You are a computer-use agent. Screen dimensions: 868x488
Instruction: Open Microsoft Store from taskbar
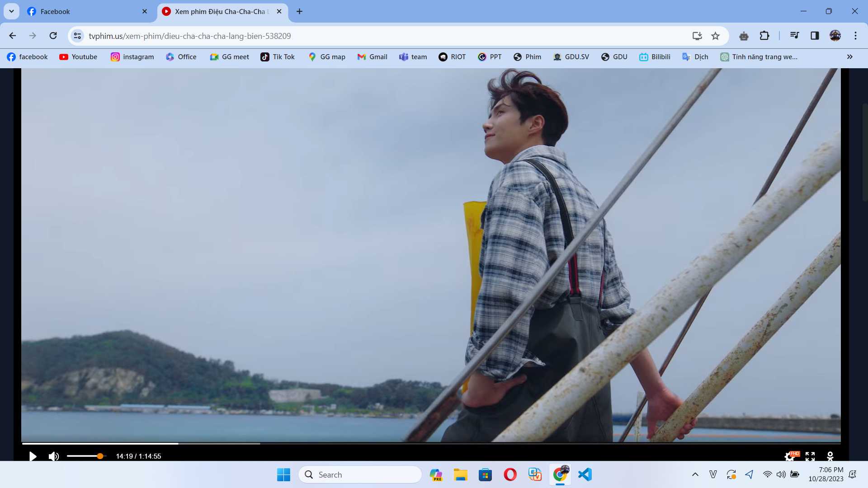pyautogui.click(x=485, y=474)
